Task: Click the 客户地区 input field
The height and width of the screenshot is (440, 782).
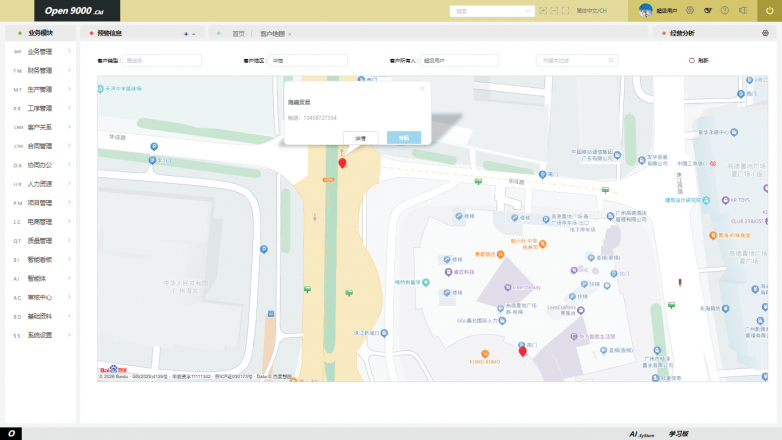Action: click(x=314, y=60)
